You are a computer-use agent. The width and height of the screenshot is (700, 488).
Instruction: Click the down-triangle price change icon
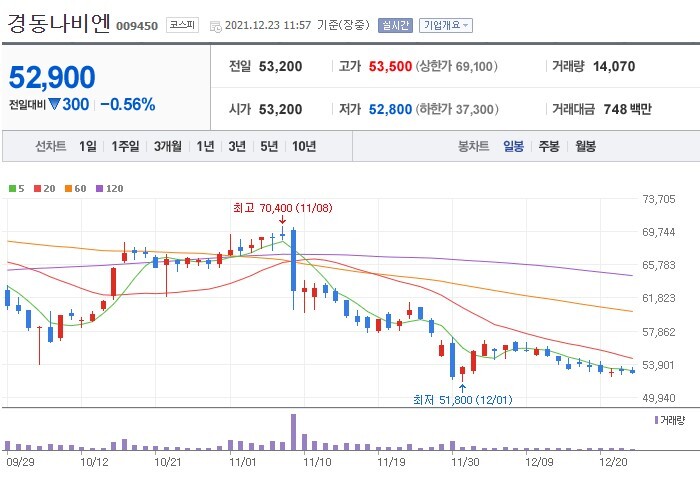click(54, 104)
